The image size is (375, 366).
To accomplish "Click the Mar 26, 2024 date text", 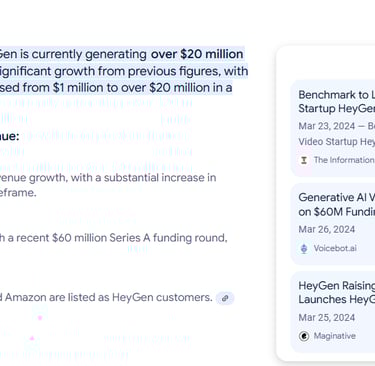I will [327, 230].
